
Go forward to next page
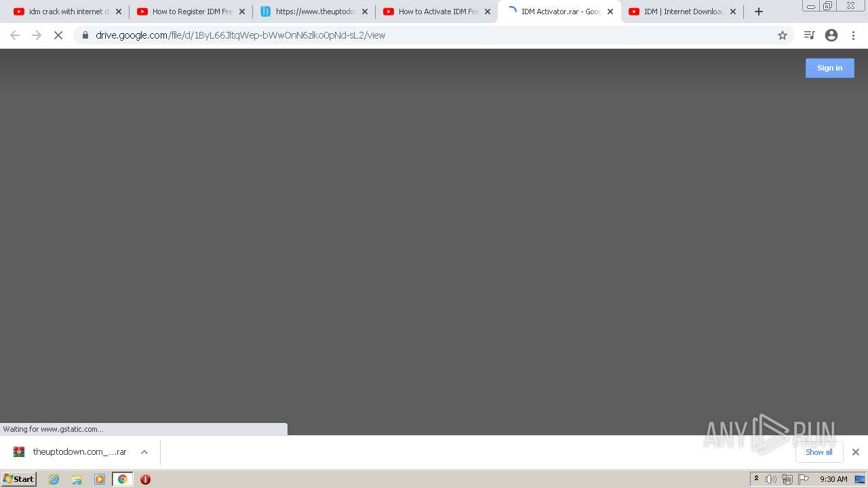coord(37,35)
